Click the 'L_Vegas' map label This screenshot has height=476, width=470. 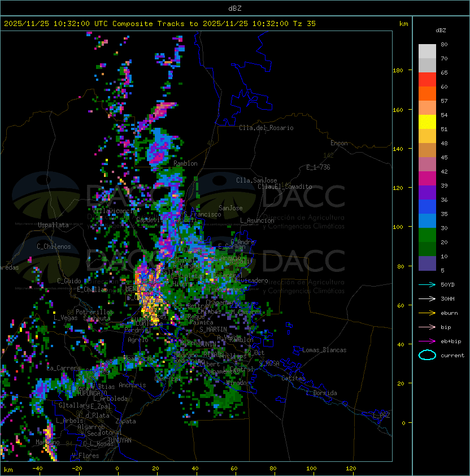tap(66, 318)
